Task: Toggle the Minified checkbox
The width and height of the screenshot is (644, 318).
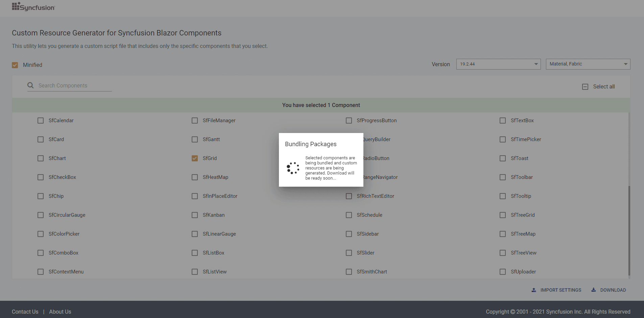Action: 15,65
